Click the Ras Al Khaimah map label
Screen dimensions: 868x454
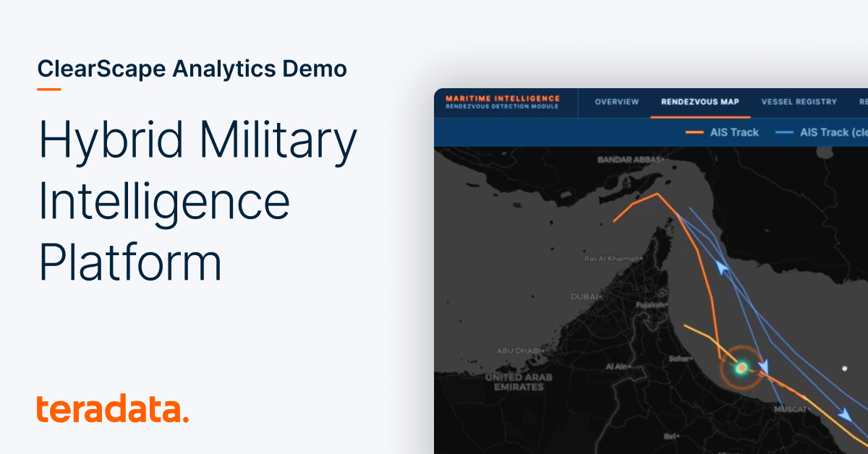[x=612, y=258]
